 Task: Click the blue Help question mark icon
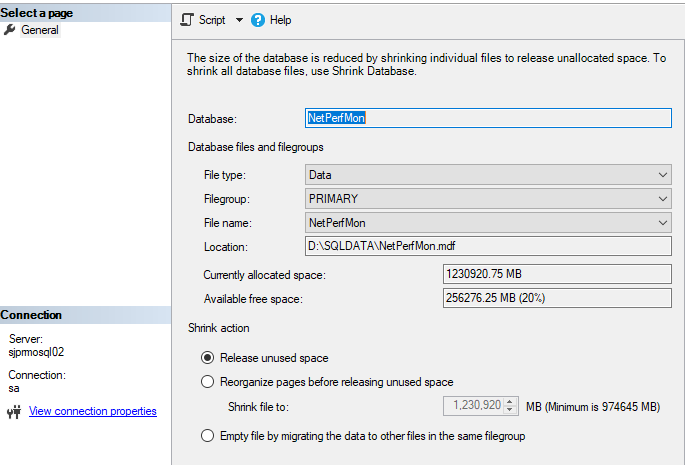pos(258,20)
